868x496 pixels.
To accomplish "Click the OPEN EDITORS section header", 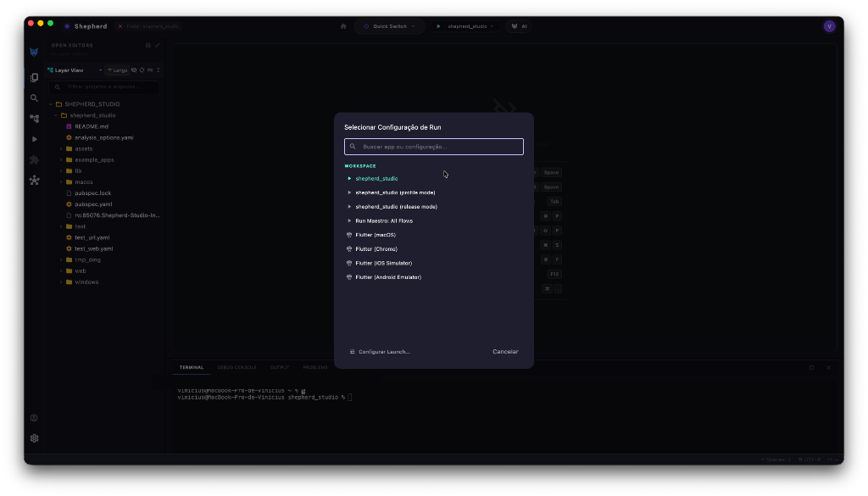I will point(72,46).
